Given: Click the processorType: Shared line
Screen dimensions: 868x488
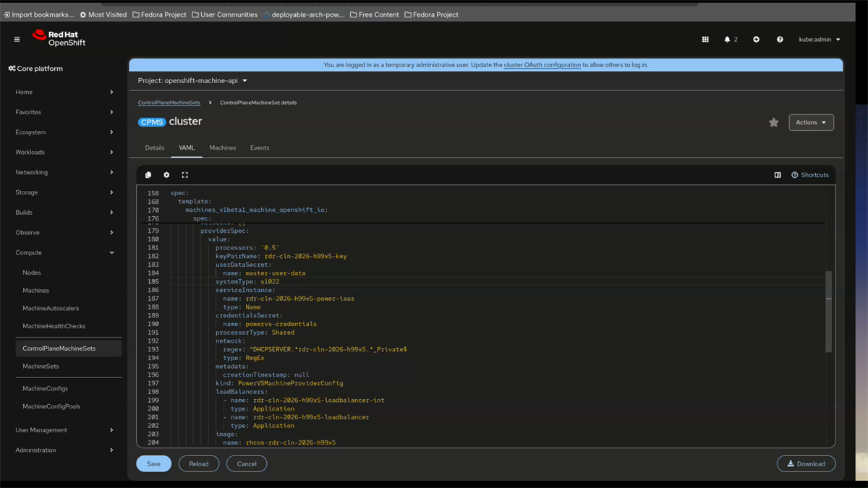Looking at the screenshot, I should click(x=255, y=333).
